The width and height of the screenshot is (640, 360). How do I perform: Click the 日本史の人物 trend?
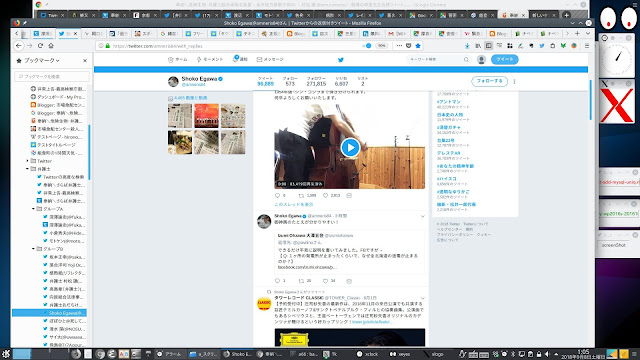pyautogui.click(x=450, y=115)
